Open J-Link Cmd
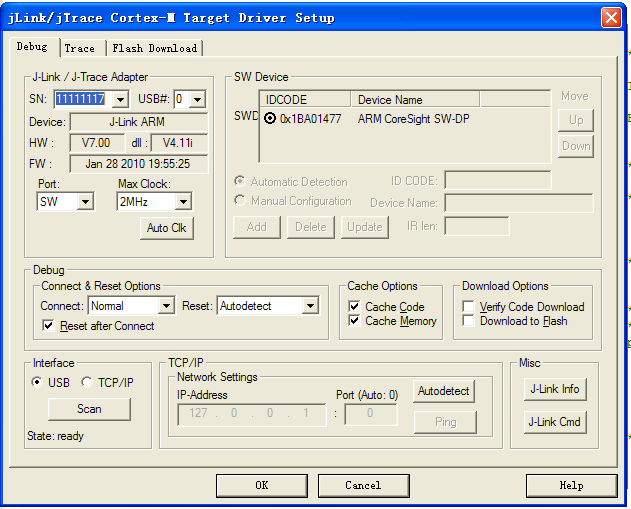Screen dimensions: 631x509 click(555, 422)
